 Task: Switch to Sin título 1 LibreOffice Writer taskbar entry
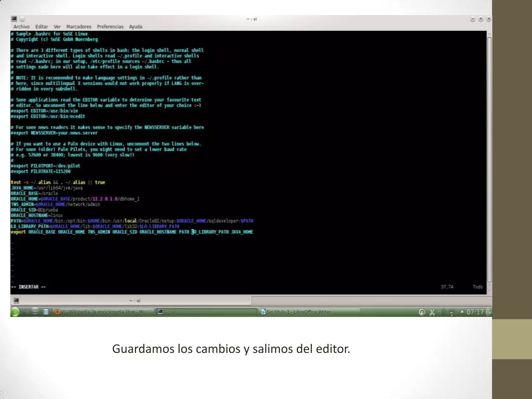pyautogui.click(x=310, y=312)
